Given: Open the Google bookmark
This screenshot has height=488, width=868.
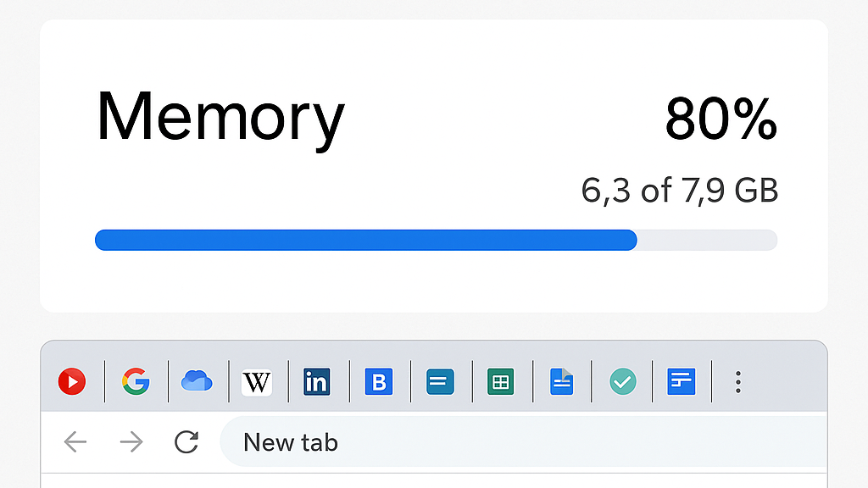Looking at the screenshot, I should (x=136, y=381).
